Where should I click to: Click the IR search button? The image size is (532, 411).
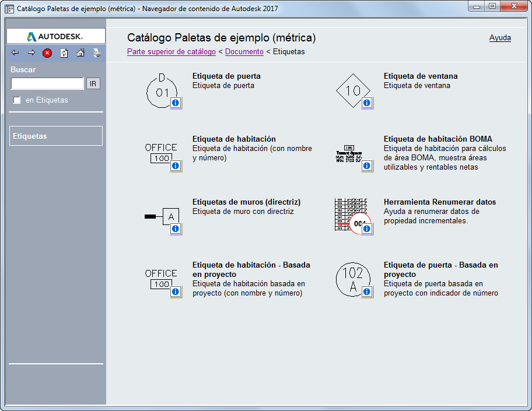(x=93, y=83)
